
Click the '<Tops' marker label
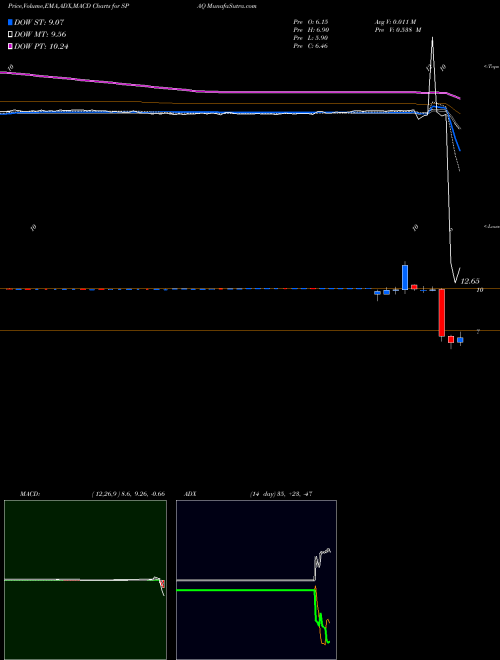[x=492, y=67]
